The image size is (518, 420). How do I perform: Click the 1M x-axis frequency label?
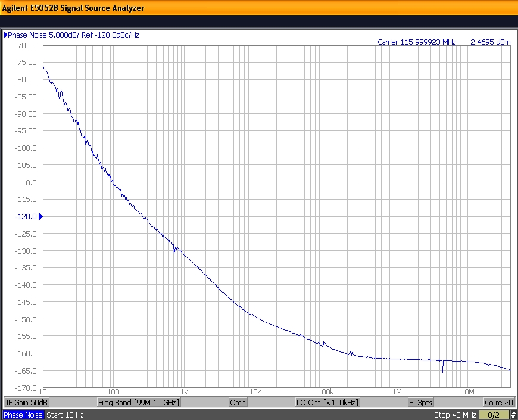tap(397, 392)
